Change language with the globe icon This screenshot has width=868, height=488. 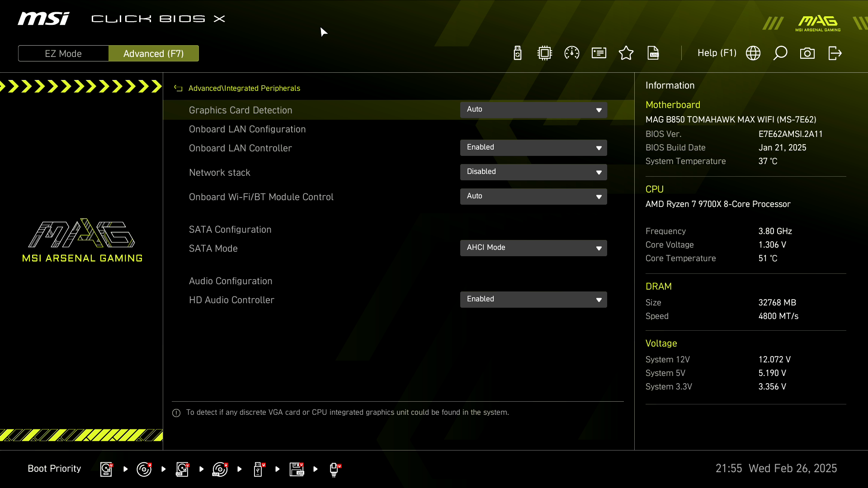pyautogui.click(x=753, y=53)
